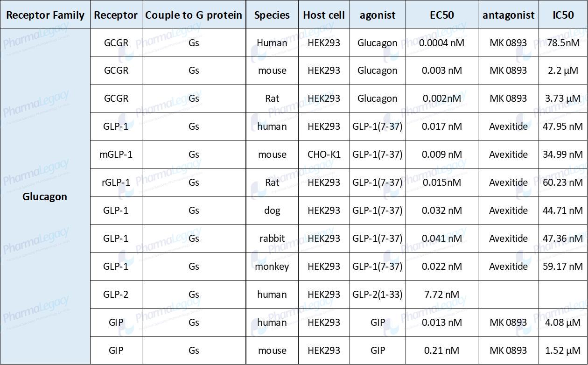The height and width of the screenshot is (365, 588).
Task: Click the 1.52 µM IC50 value
Action: tap(563, 351)
